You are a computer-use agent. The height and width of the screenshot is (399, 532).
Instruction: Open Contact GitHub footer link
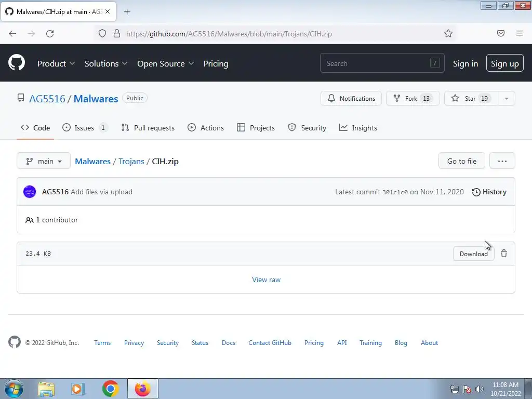[270, 343]
